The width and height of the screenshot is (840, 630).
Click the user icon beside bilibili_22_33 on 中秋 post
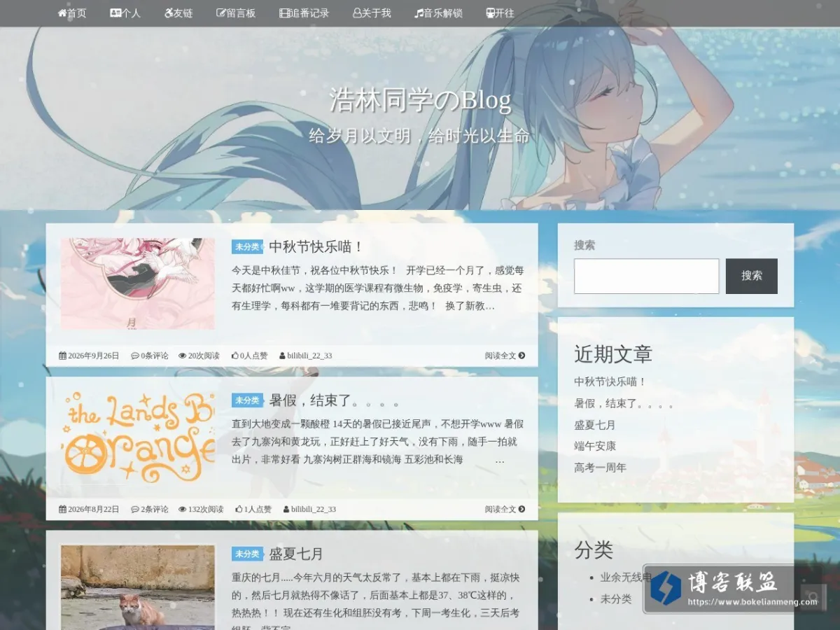pos(282,356)
